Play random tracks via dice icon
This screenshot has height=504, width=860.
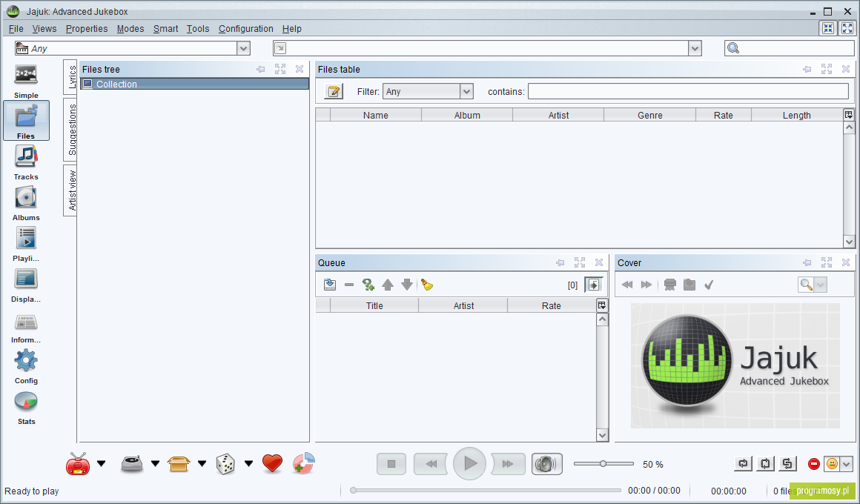[225, 464]
